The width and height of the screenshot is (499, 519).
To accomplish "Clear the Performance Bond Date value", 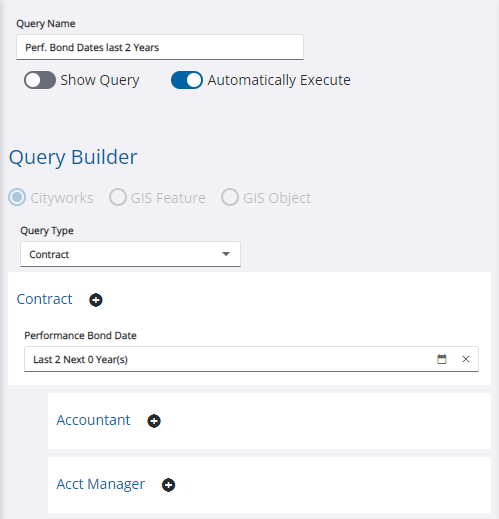I will coord(466,359).
